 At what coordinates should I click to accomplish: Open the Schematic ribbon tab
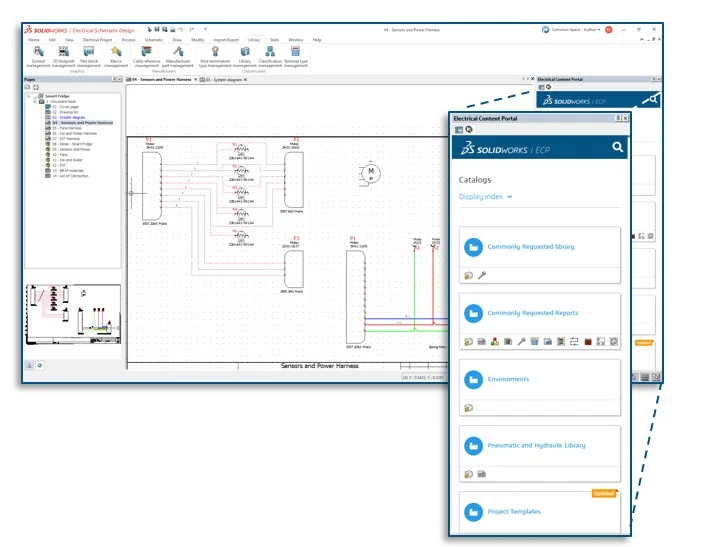click(153, 39)
